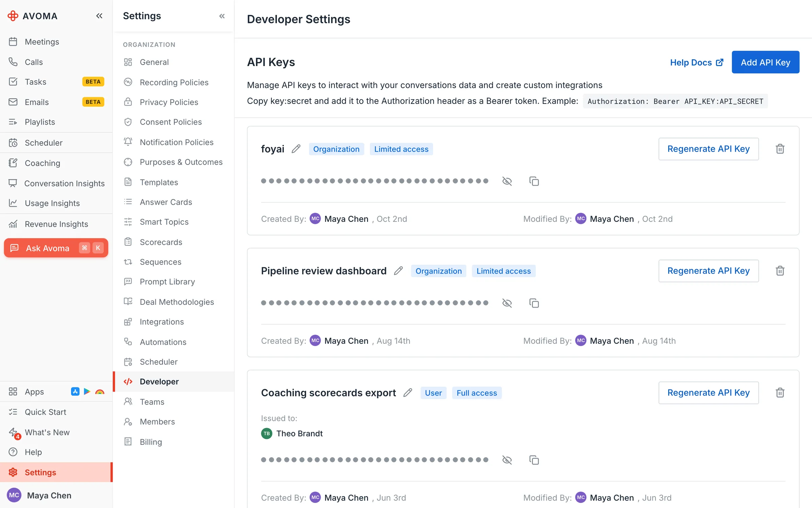The width and height of the screenshot is (812, 508).
Task: Open the Calls section
Action: coord(56,62)
